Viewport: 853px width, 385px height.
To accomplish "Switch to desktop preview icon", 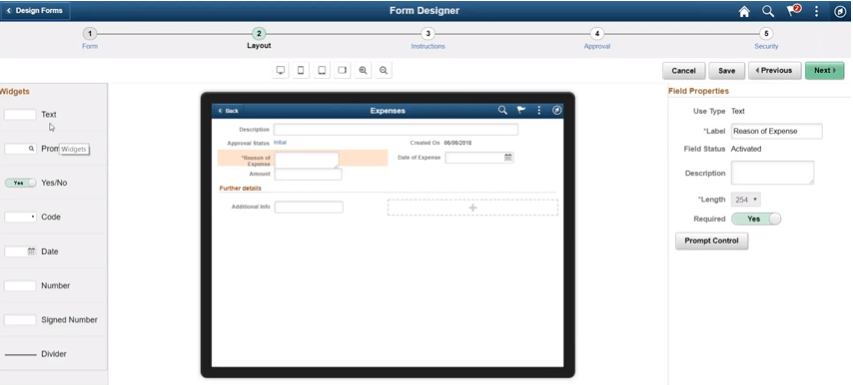I will coord(281,70).
